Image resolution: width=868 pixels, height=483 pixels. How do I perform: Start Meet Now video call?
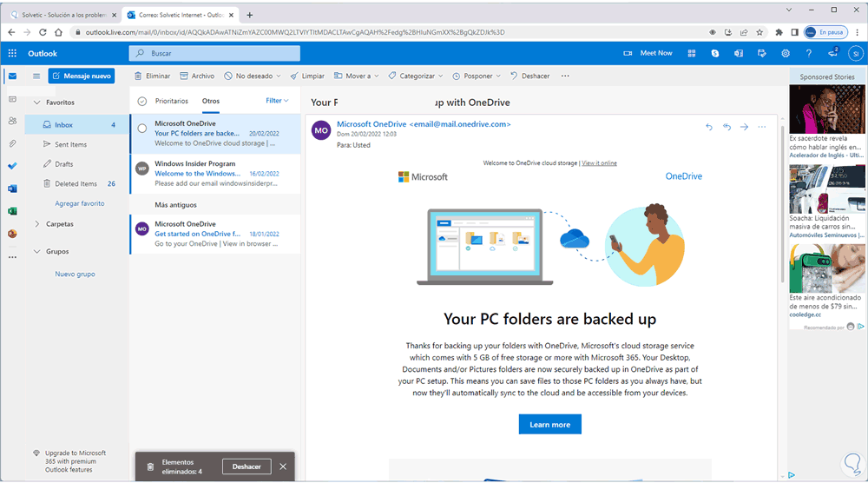tap(648, 53)
